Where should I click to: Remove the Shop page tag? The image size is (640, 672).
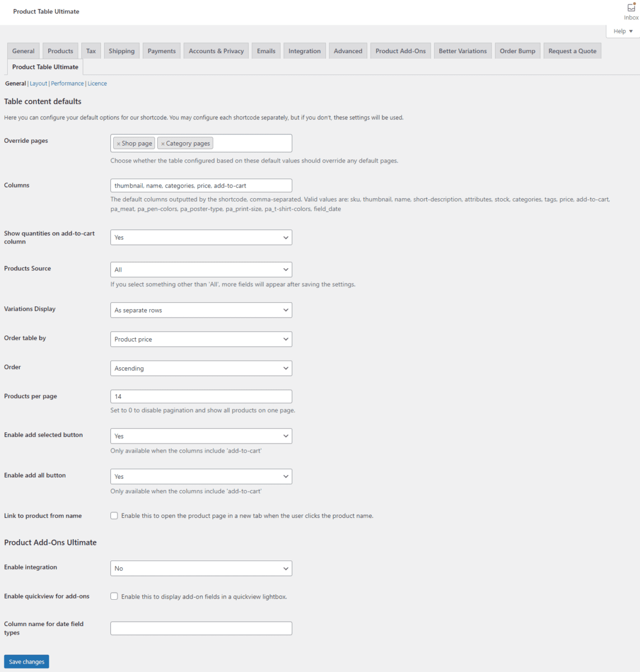[119, 144]
